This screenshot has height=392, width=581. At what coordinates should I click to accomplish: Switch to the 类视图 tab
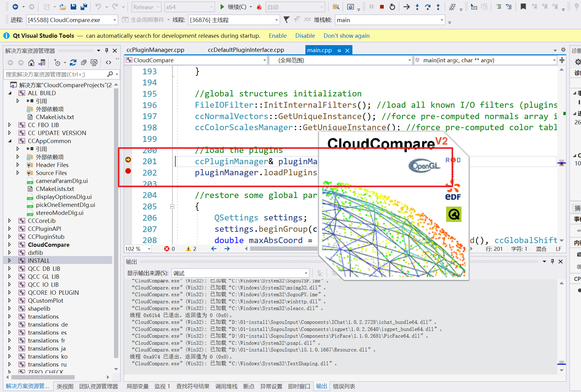(x=65, y=386)
